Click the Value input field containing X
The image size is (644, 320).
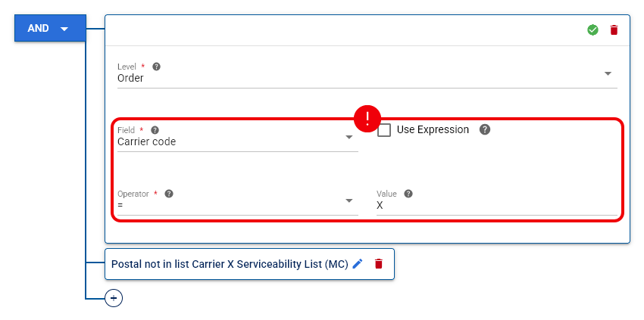496,206
